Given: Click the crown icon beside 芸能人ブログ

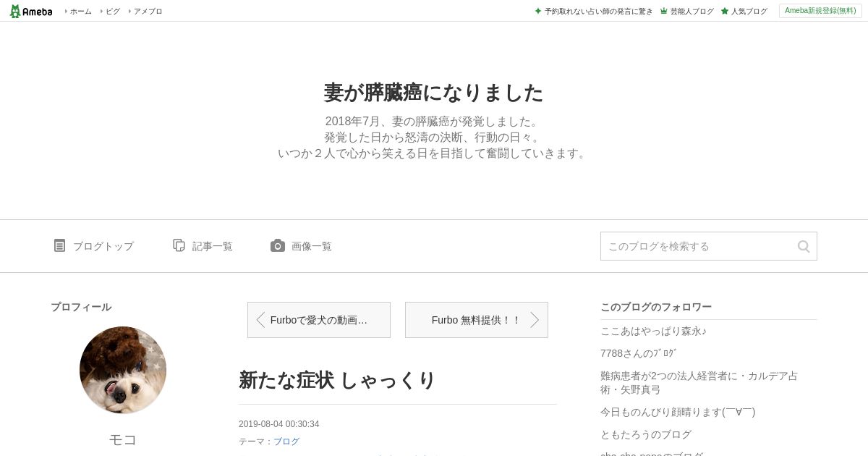Looking at the screenshot, I should point(663,11).
